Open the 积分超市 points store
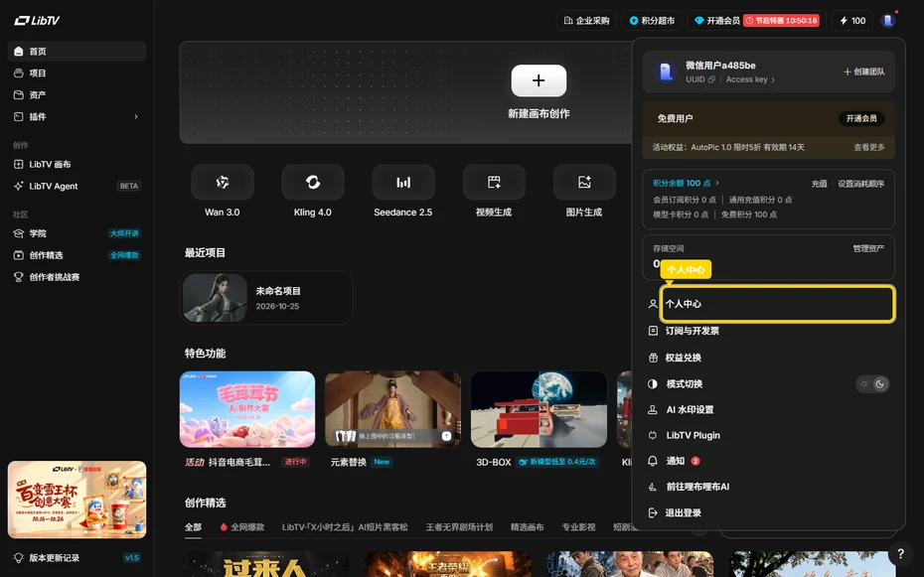 tap(652, 21)
